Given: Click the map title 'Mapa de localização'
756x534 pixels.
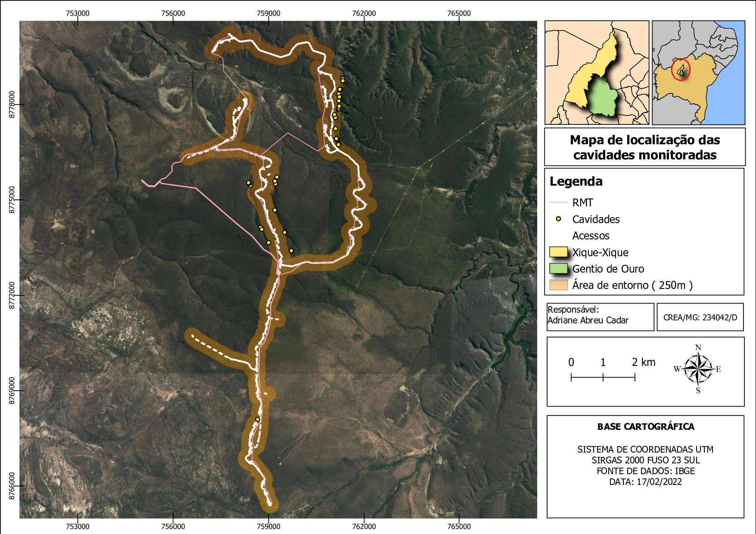Looking at the screenshot, I should tap(644, 140).
